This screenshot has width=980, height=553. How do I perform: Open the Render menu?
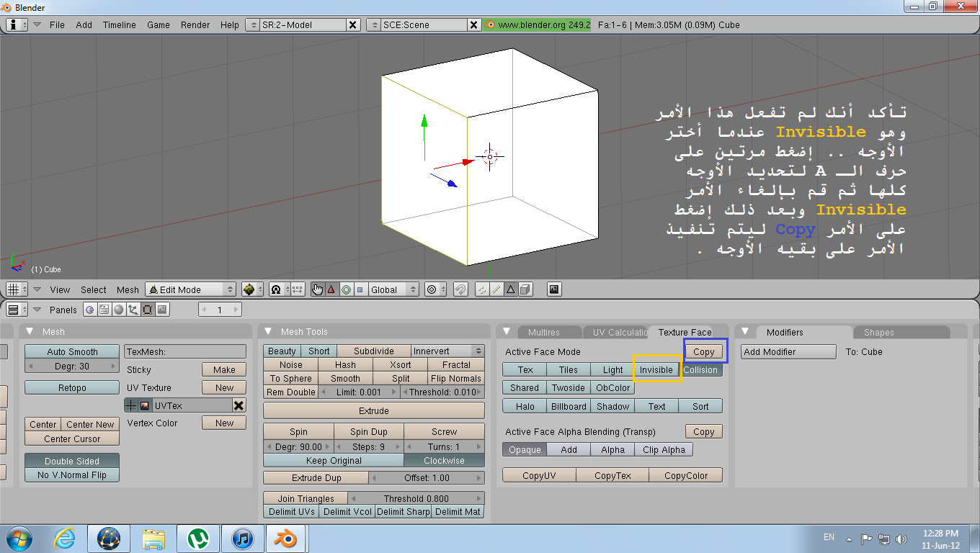195,24
